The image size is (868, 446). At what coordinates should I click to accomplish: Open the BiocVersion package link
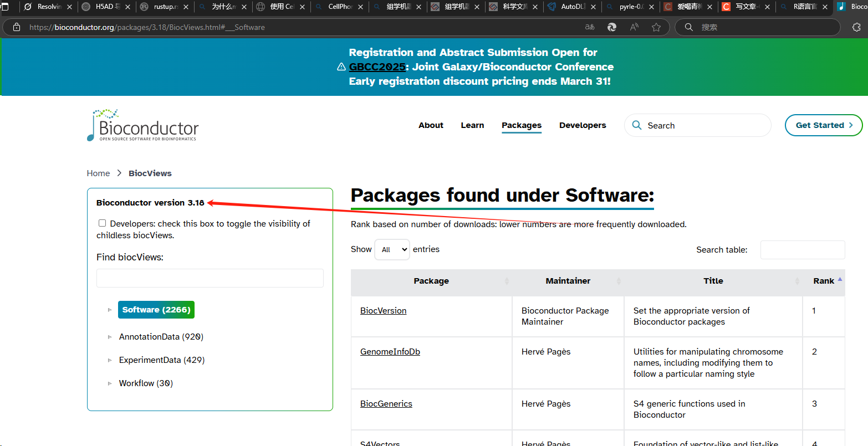[x=383, y=311]
